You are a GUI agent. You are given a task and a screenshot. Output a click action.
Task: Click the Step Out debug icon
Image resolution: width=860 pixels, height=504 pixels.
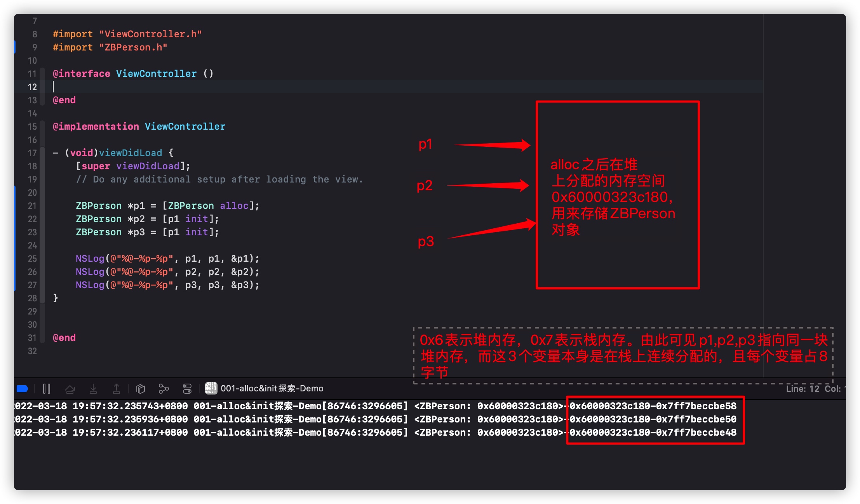117,389
